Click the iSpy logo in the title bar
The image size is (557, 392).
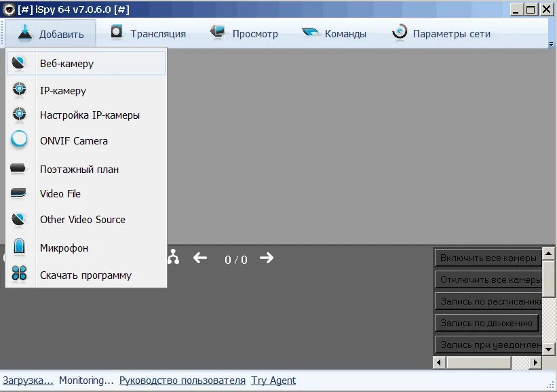pyautogui.click(x=9, y=9)
